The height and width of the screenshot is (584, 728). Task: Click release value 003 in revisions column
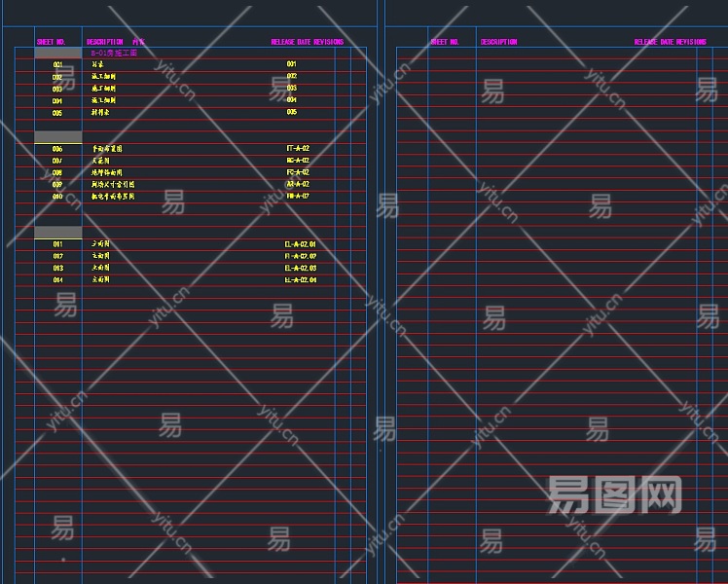292,89
